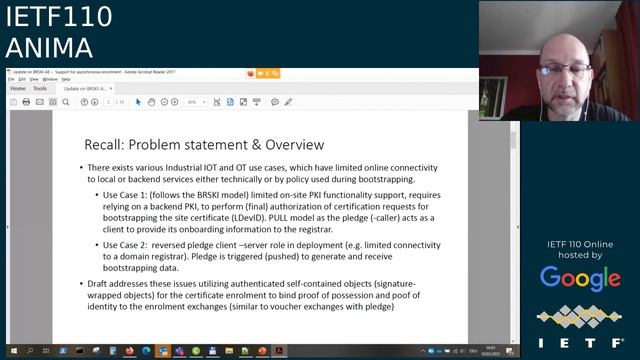This screenshot has height=360, width=640.
Task: Expand the right tools pane arrow
Action: point(518,227)
